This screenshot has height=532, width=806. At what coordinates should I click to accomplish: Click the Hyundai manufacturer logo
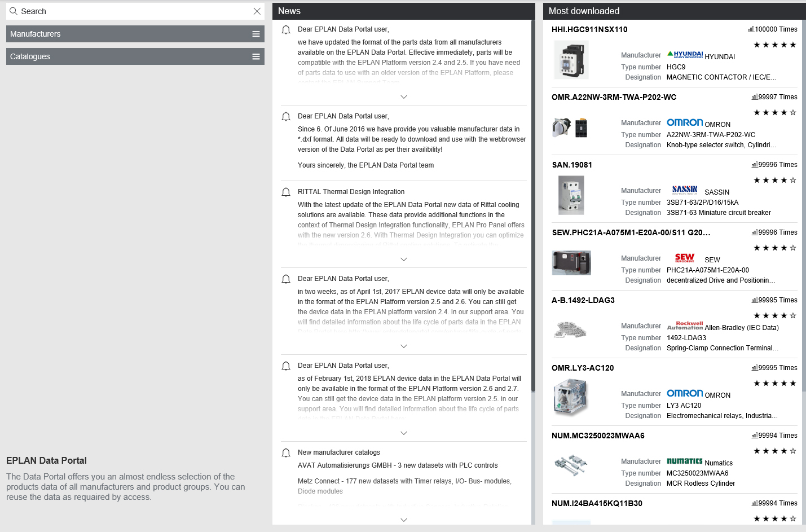685,55
